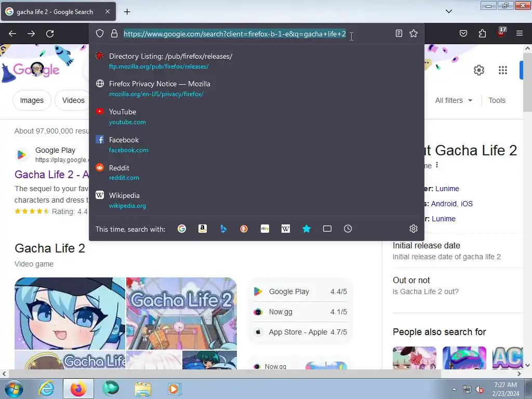532x399 pixels.
Task: Open Gacha Life 2 Google Play result
Action: 51,175
